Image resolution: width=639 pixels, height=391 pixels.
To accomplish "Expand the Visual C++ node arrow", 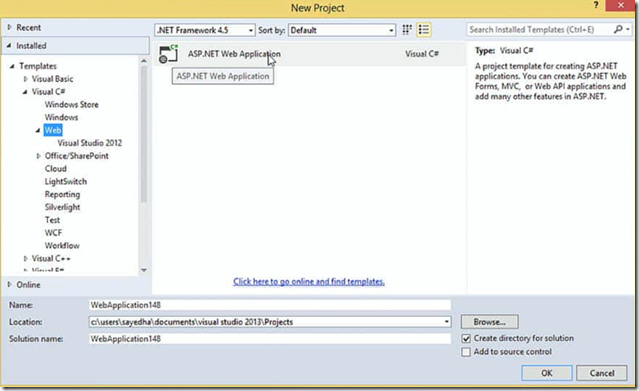I will tap(25, 258).
